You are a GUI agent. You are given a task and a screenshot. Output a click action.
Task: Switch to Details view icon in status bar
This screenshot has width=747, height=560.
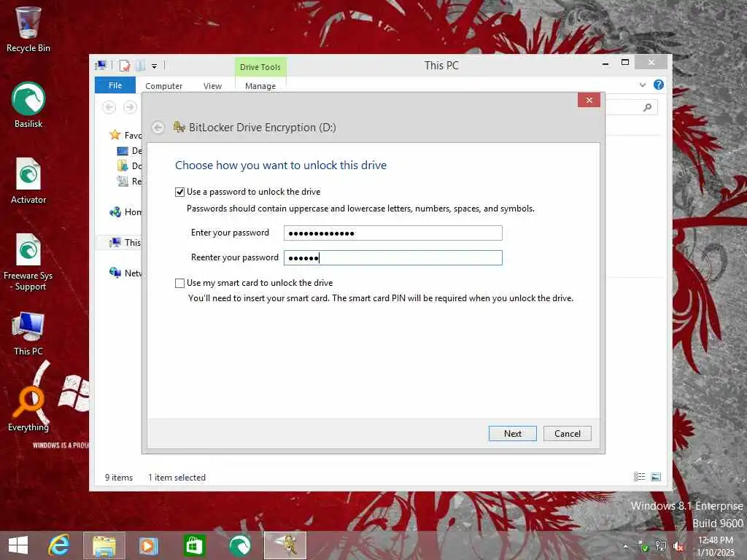639,477
